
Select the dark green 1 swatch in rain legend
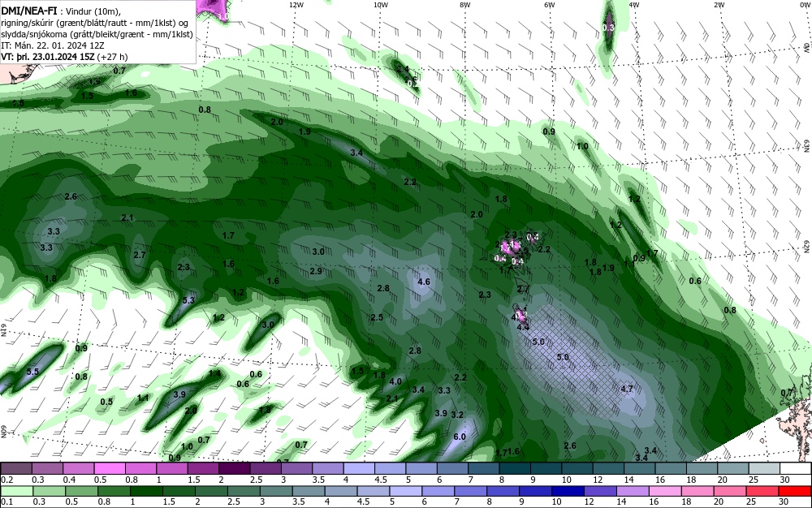[146, 491]
